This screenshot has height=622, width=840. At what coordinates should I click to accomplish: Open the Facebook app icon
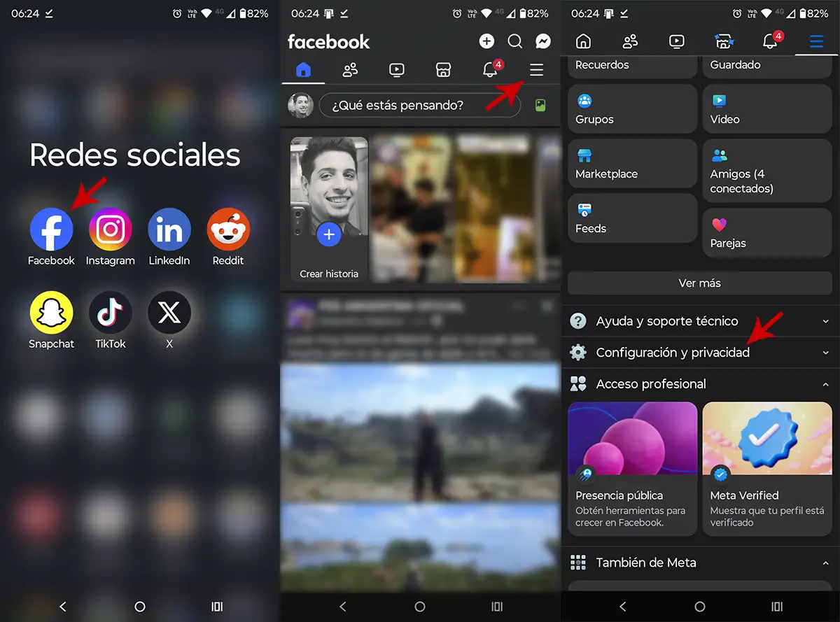pyautogui.click(x=51, y=229)
